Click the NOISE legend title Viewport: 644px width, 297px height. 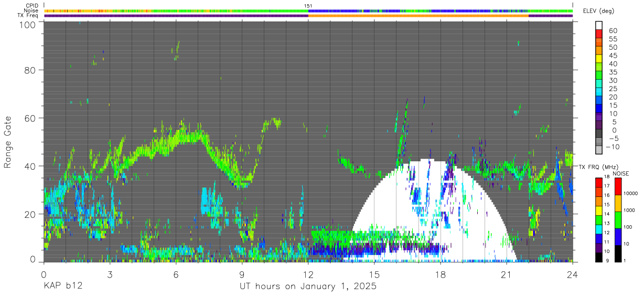click(622, 173)
